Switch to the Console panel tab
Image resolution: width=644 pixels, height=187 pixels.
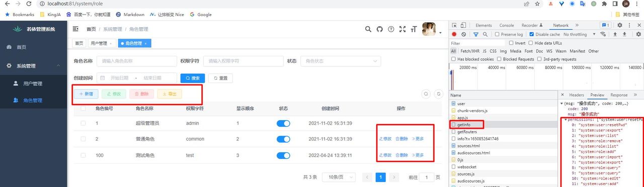tap(507, 25)
